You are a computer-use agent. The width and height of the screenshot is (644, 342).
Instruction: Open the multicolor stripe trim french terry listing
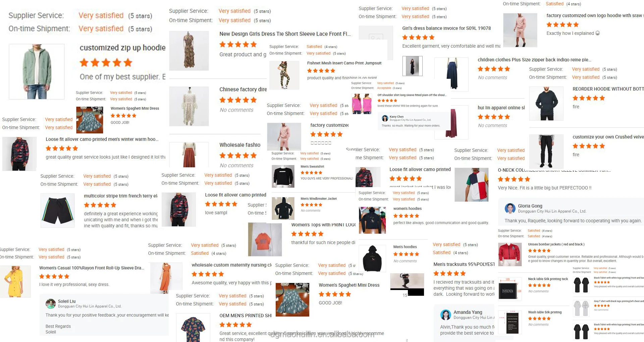point(121,196)
